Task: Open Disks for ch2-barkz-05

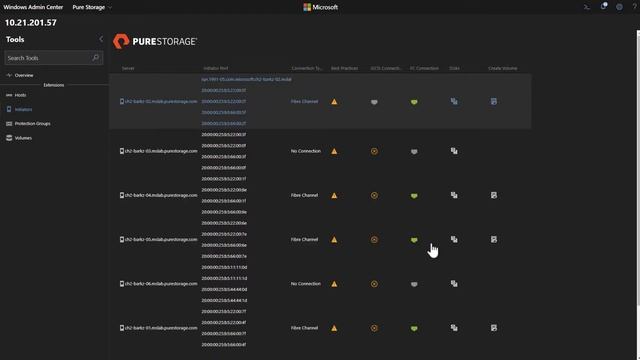Action: (x=454, y=239)
